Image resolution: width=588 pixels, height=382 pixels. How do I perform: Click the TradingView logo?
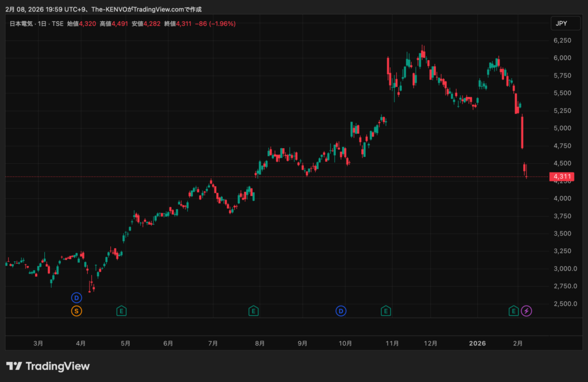pyautogui.click(x=48, y=366)
